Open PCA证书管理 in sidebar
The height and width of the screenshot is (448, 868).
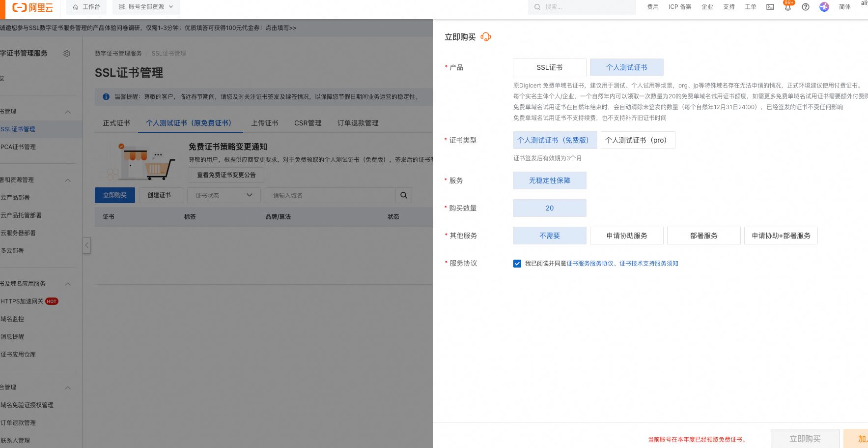click(x=18, y=147)
